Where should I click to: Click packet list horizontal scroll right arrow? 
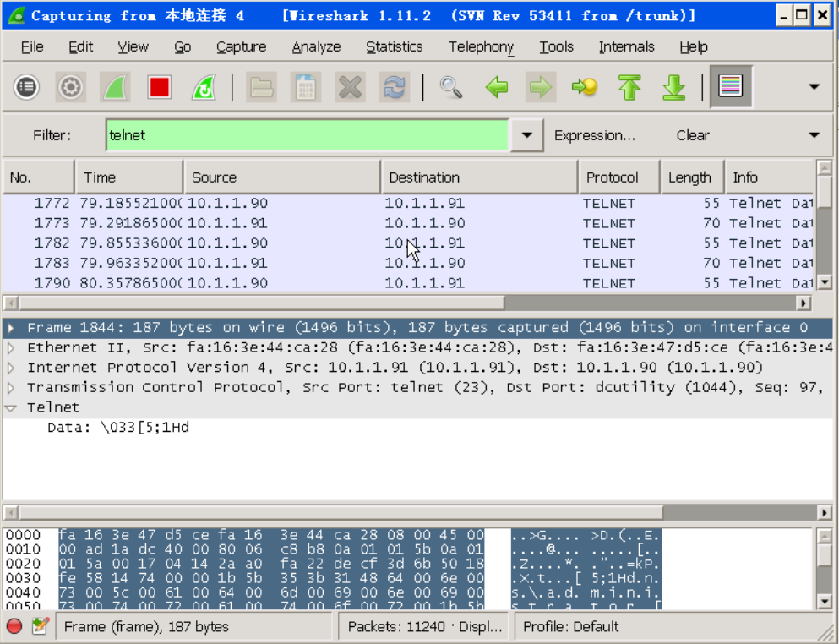(x=804, y=303)
